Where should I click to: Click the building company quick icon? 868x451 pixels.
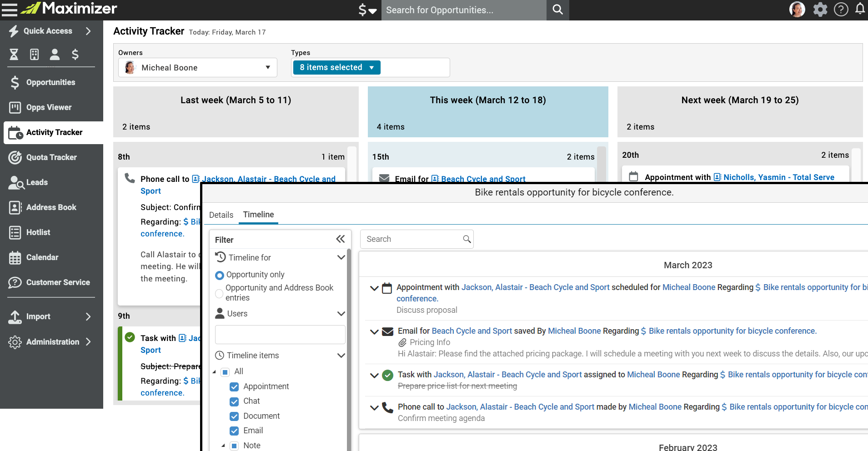[34, 55]
